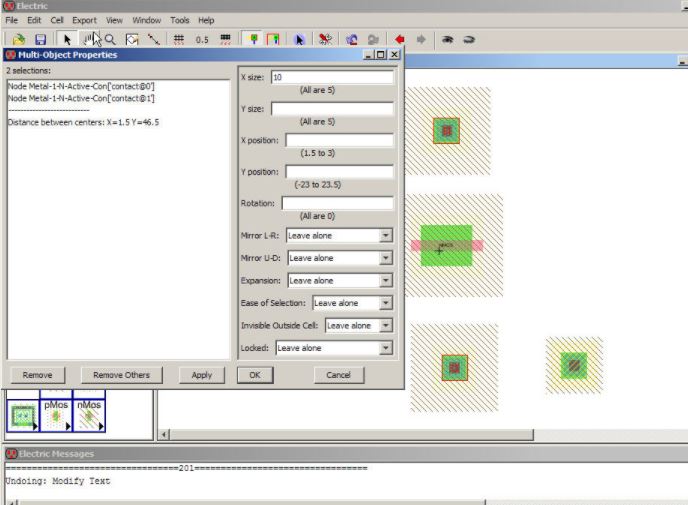Click the Save Library disk icon
Image resolution: width=688 pixels, height=505 pixels.
click(x=40, y=38)
